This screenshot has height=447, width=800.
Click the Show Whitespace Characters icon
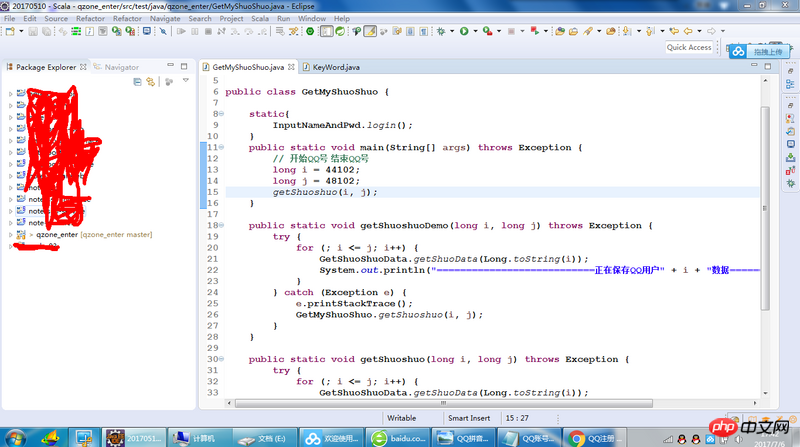point(423,31)
